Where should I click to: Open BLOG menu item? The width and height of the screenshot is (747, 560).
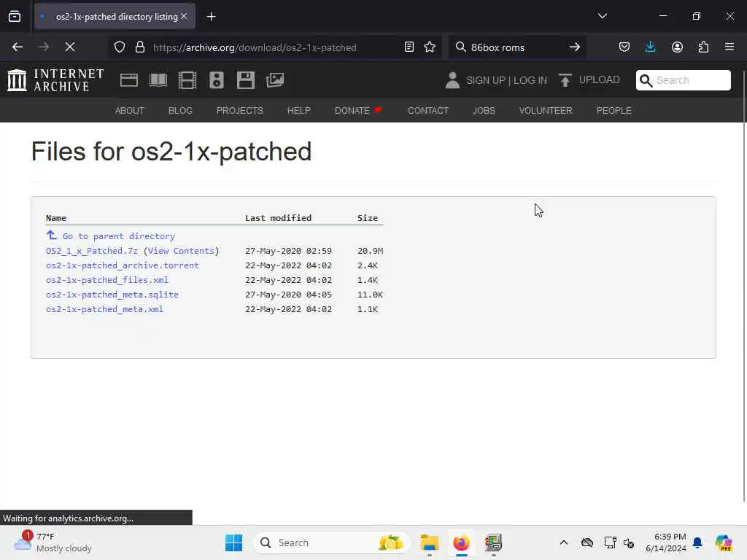(180, 111)
